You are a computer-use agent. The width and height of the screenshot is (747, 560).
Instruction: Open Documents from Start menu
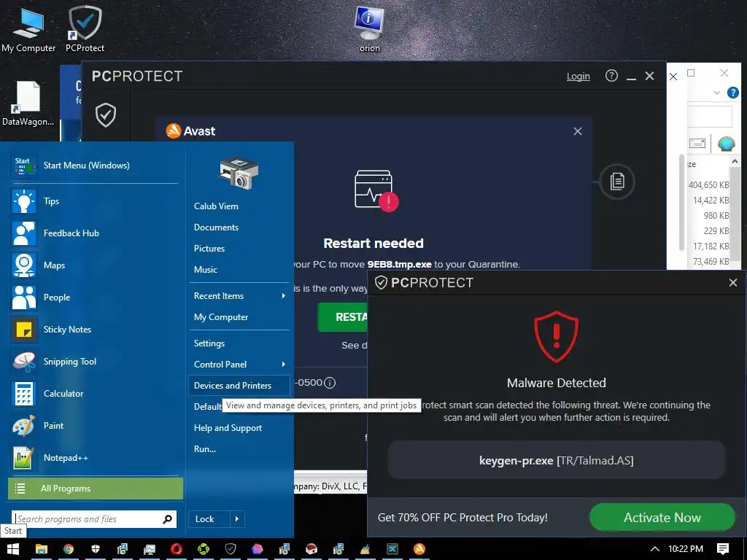point(216,227)
